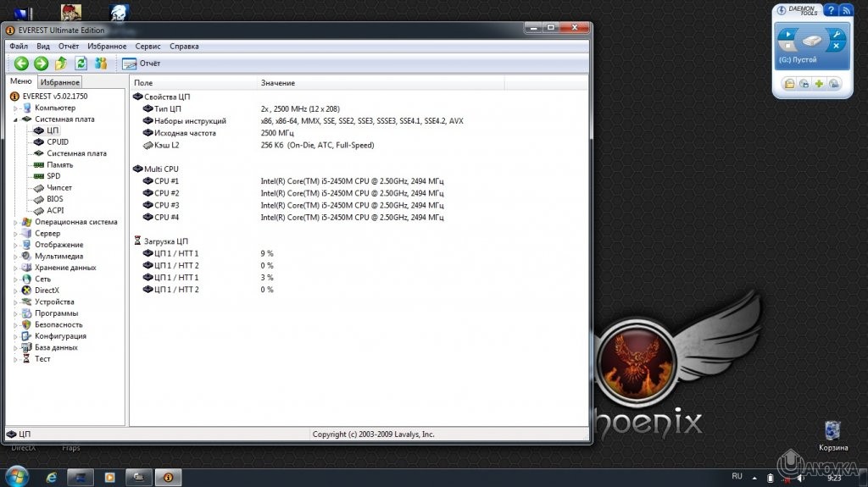Image resolution: width=868 pixels, height=487 pixels.
Task: Open Daemon Tools help question mark
Action: coord(831,10)
